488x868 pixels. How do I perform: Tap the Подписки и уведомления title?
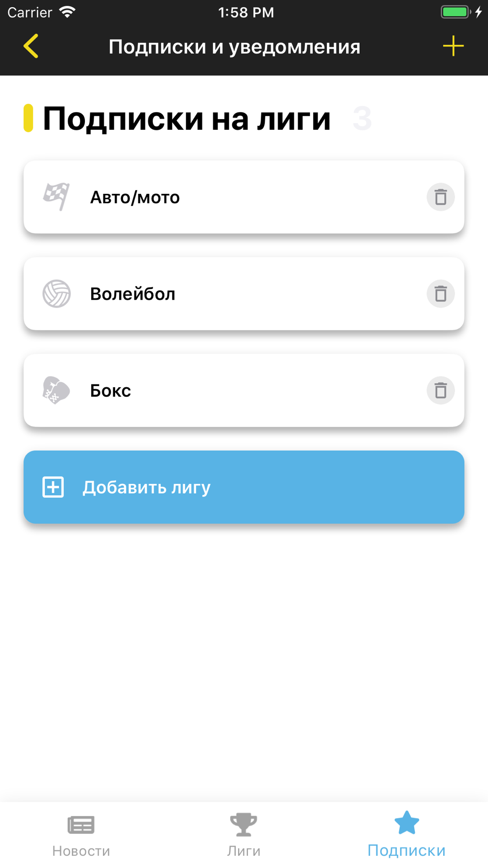(234, 47)
